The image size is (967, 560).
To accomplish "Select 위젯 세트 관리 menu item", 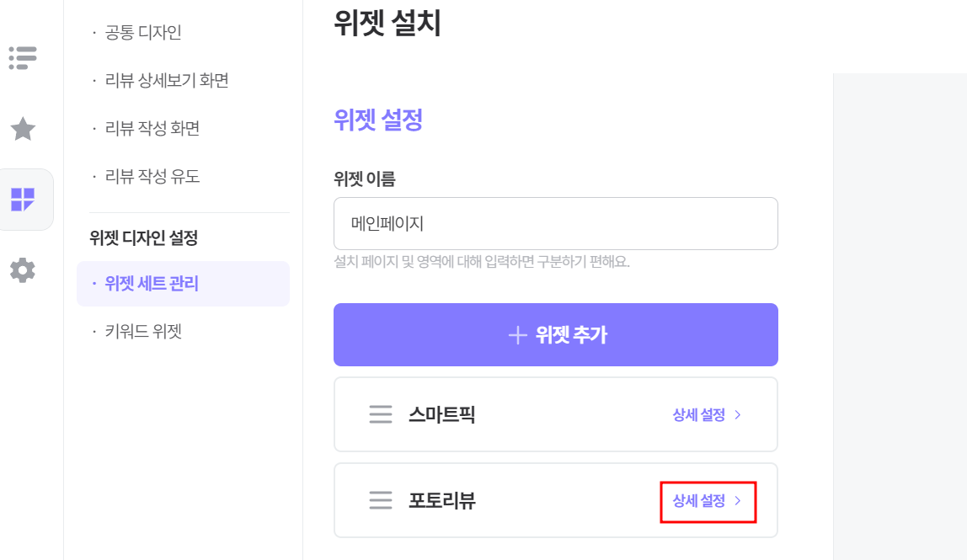I will (x=183, y=284).
